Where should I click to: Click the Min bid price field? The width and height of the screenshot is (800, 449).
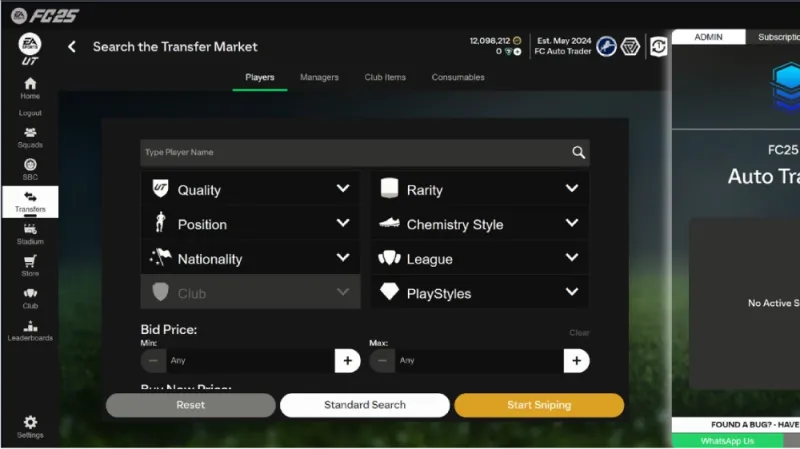pos(251,361)
